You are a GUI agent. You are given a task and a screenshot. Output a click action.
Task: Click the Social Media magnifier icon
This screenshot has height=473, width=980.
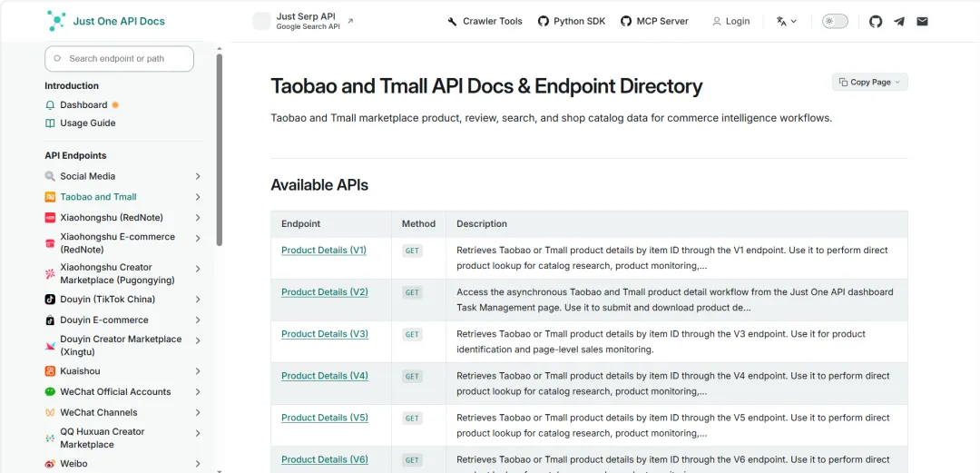coord(50,176)
